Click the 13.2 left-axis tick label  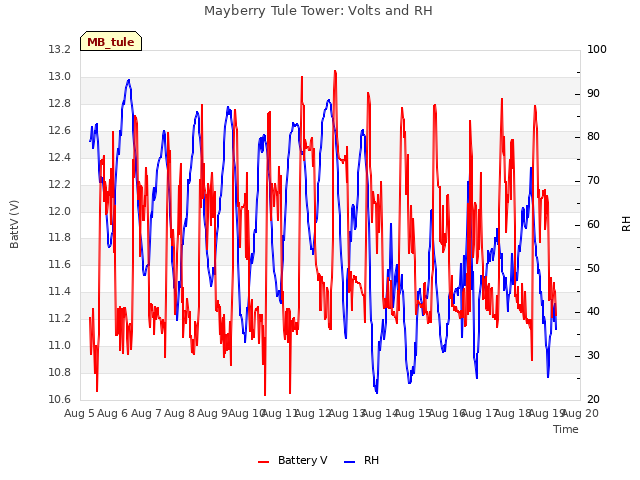[59, 49]
